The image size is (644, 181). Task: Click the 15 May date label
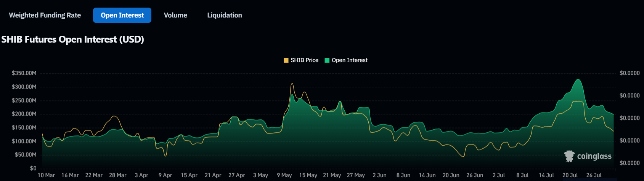coord(308,175)
